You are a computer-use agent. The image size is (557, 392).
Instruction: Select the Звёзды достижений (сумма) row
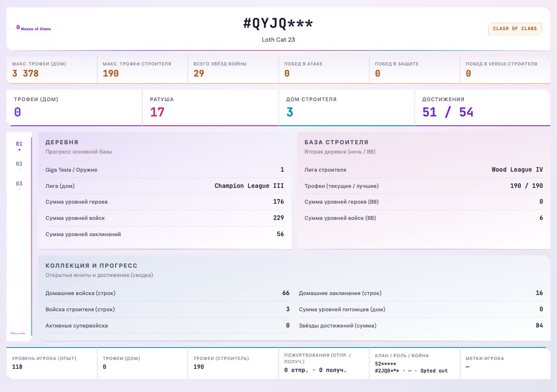(x=421, y=326)
